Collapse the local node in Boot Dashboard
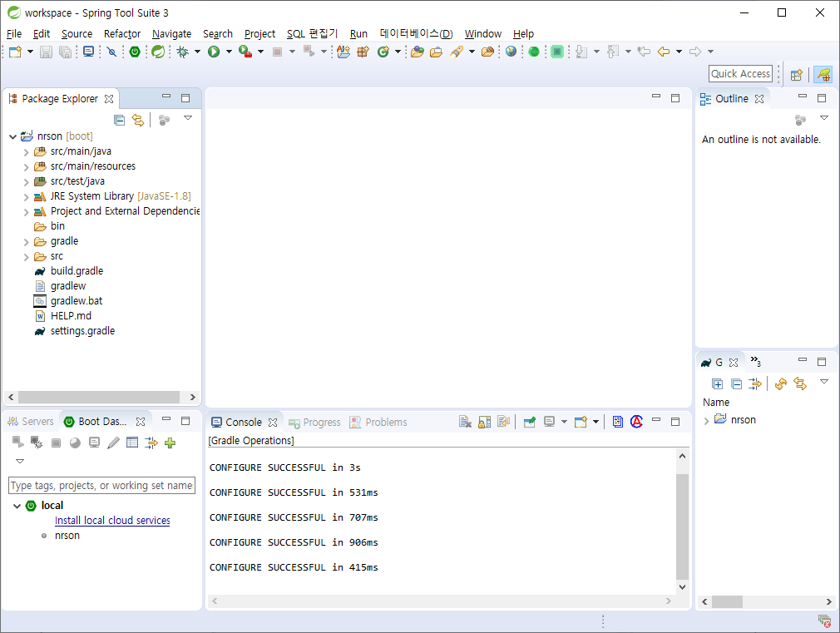Viewport: 840px width, 633px height. pyautogui.click(x=17, y=506)
